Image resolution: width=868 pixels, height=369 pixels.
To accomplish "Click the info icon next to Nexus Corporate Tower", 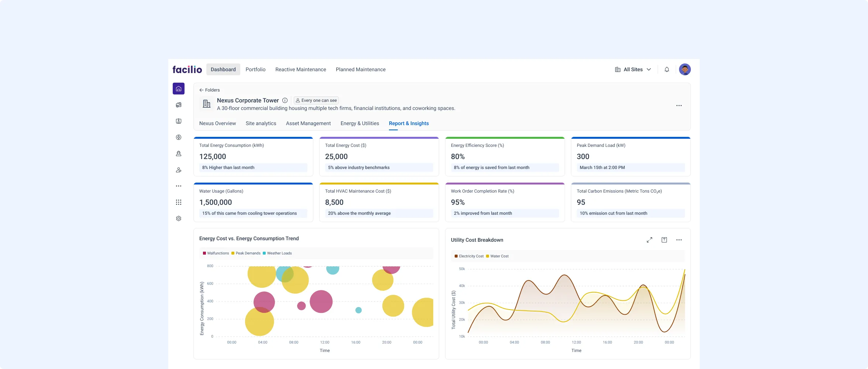I will [x=285, y=100].
